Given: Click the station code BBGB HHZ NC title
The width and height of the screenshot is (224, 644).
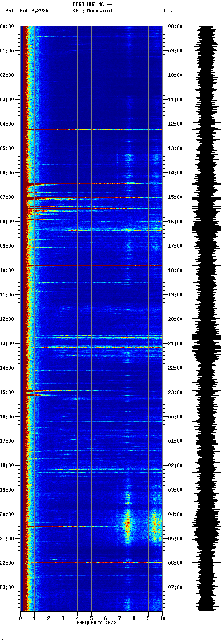Looking at the screenshot, I should click(x=93, y=4).
